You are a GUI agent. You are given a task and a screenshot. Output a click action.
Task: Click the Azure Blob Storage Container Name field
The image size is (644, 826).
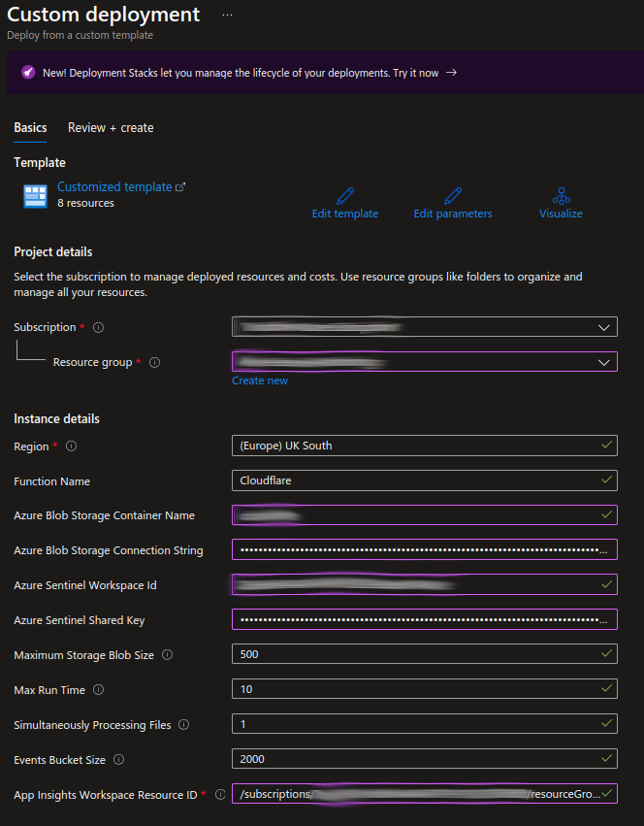[x=425, y=515]
